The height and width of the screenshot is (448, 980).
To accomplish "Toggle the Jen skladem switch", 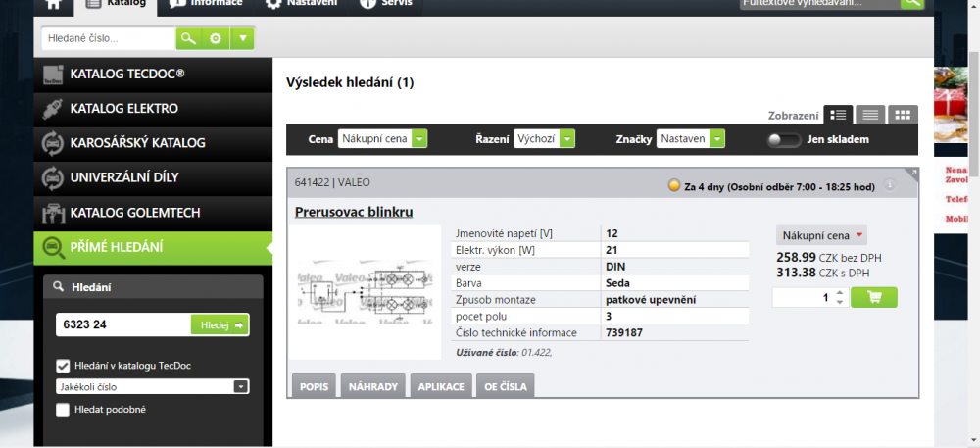I will click(784, 140).
